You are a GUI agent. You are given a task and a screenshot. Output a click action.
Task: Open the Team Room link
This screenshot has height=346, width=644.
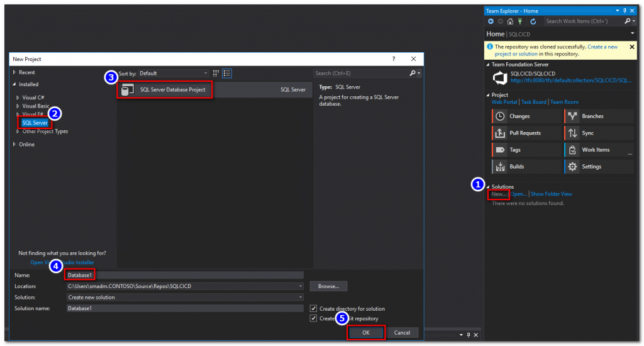(564, 103)
